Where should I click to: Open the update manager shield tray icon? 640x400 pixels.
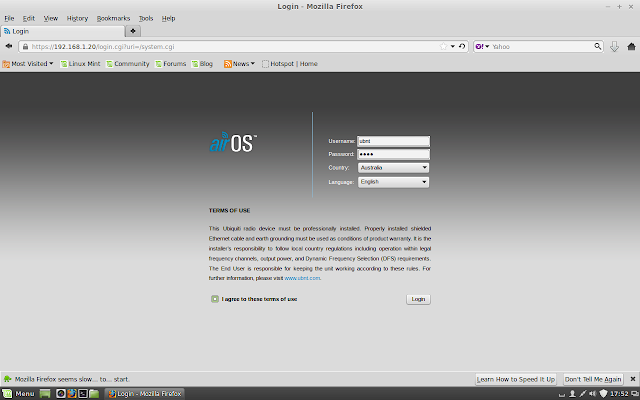pos(603,394)
